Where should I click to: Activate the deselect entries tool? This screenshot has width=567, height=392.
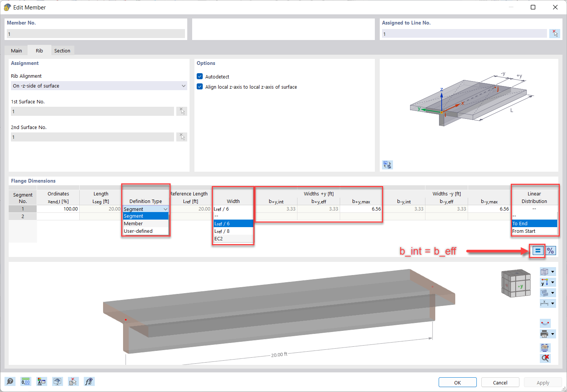(x=73, y=381)
